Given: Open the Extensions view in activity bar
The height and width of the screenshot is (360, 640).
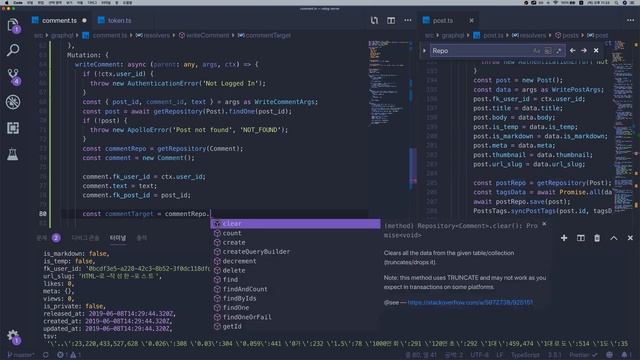Looking at the screenshot, I should [x=13, y=128].
